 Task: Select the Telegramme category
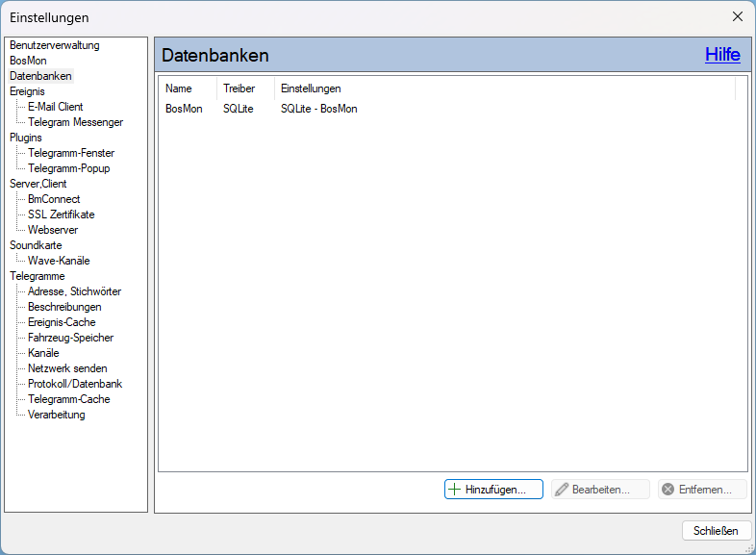(38, 276)
